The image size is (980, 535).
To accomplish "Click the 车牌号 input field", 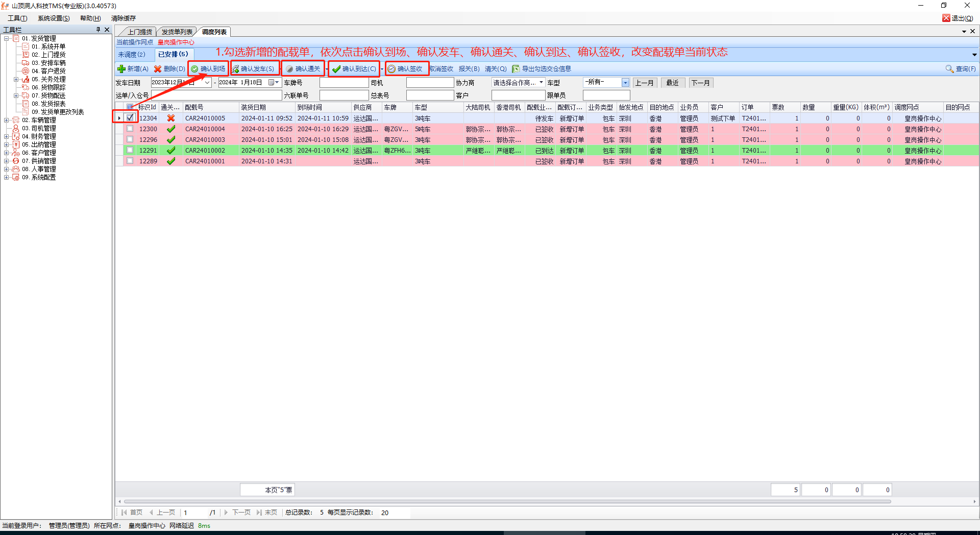I will [344, 83].
